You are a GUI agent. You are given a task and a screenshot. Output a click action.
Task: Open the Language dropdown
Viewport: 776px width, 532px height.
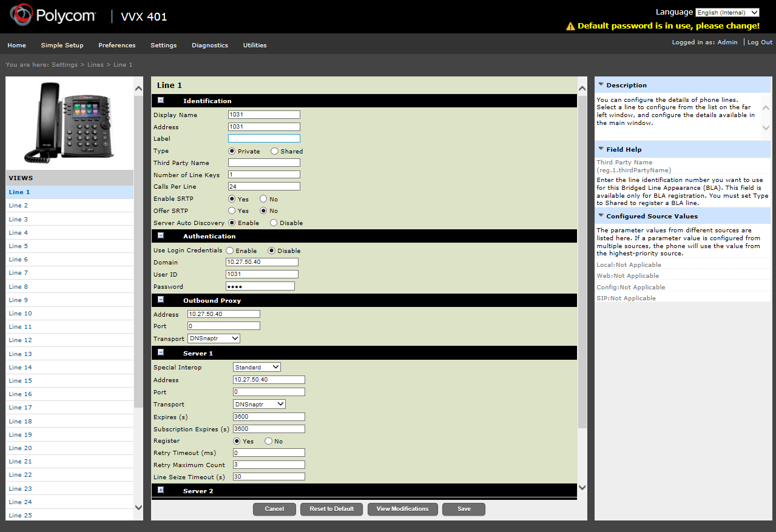tap(727, 12)
